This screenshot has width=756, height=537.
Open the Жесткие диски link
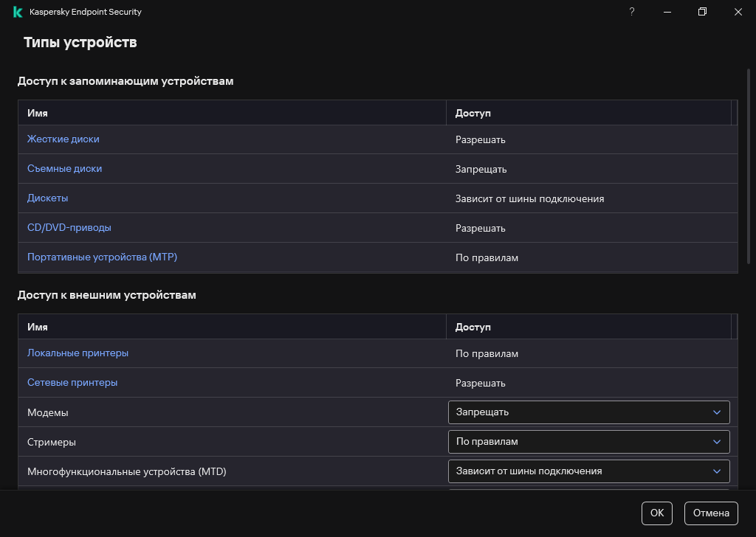63,139
